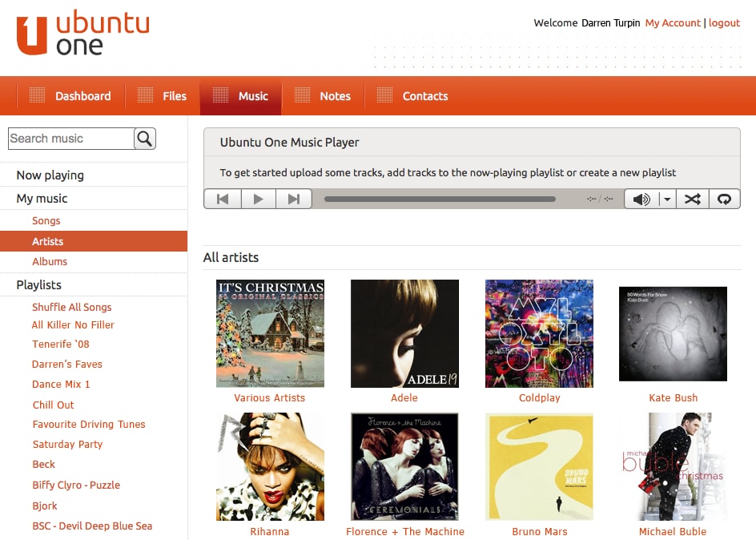Viewport: 756px width, 540px height.
Task: Open the Bjork playlist
Action: 45,506
